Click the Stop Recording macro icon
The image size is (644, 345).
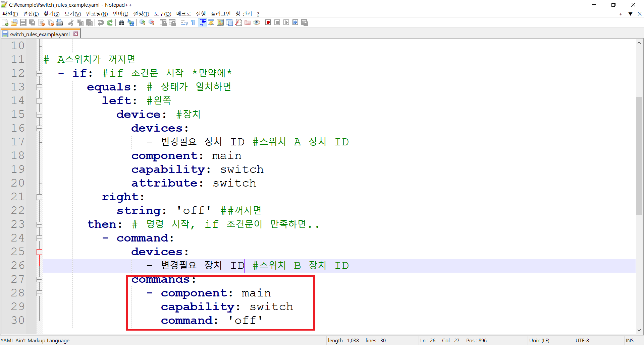click(277, 22)
